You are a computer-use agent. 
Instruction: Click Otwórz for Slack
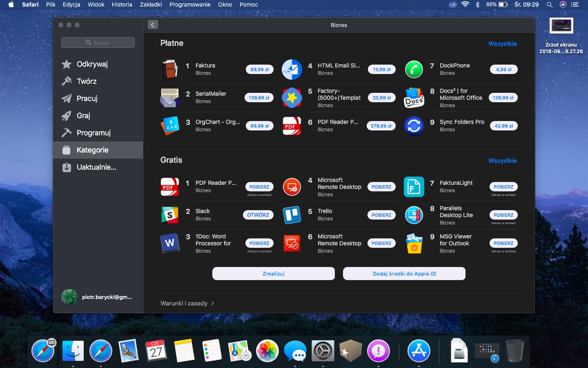point(258,215)
